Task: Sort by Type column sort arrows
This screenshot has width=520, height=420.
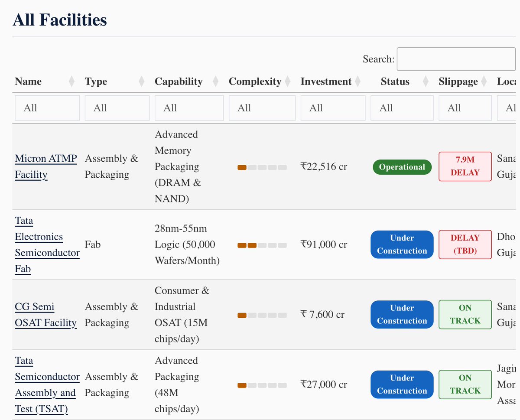Action: tap(141, 81)
